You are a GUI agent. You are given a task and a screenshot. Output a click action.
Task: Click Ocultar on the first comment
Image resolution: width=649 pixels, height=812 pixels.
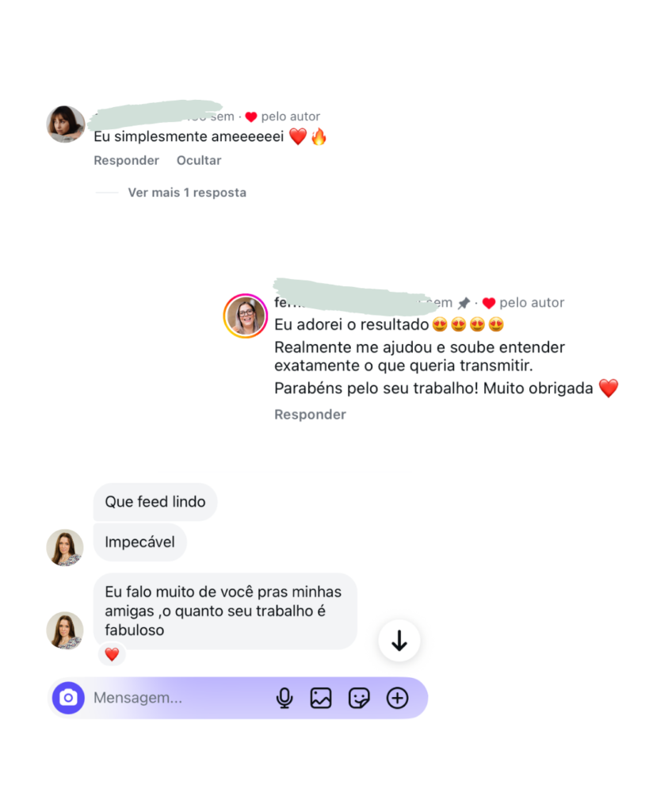[199, 160]
